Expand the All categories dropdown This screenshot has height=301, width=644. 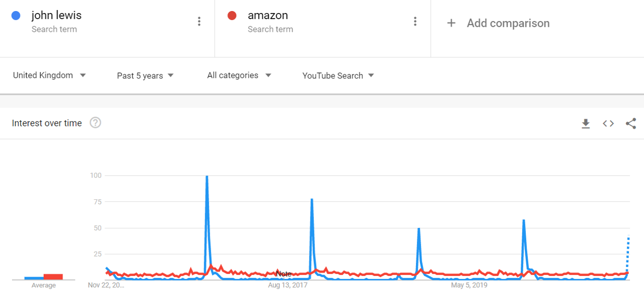point(239,76)
